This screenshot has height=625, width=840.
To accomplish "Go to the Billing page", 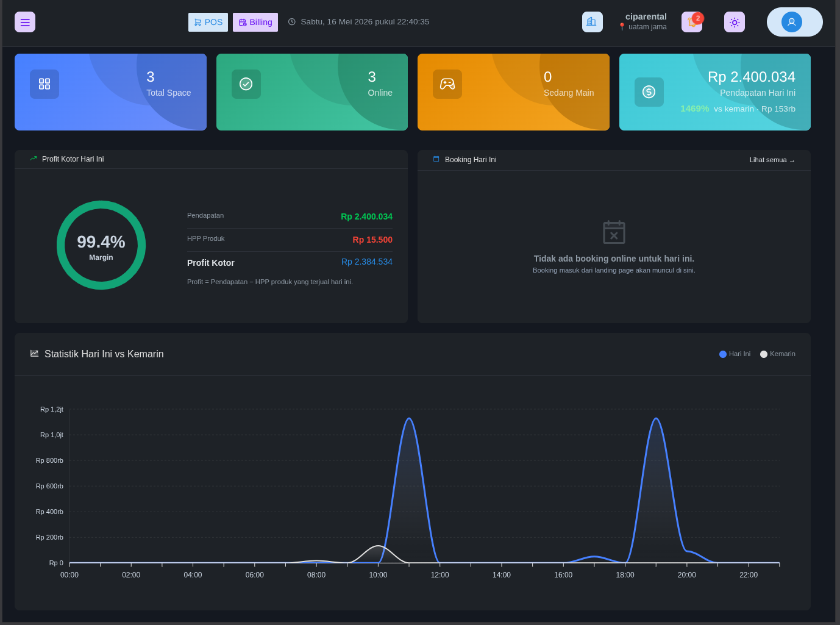I will (x=255, y=22).
